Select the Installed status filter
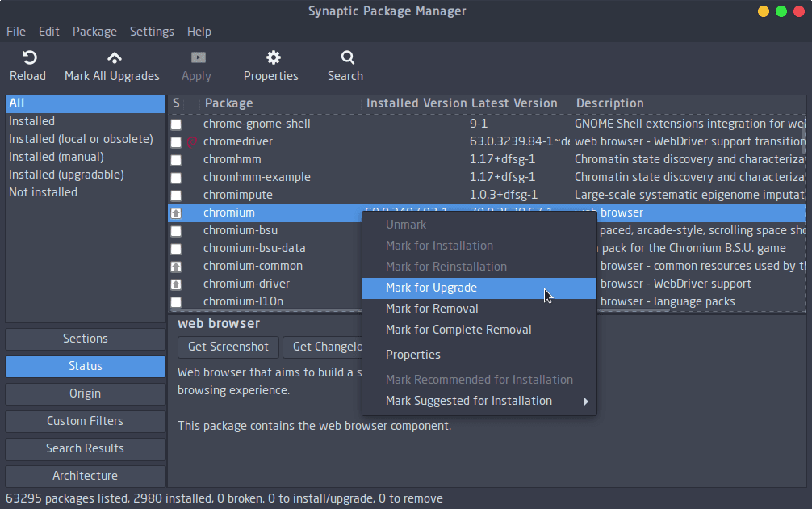 [86, 121]
